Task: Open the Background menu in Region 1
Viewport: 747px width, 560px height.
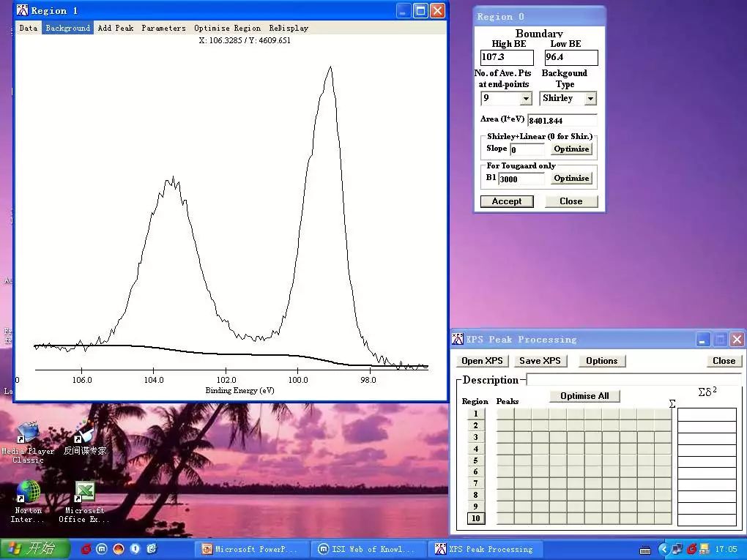Action: click(x=67, y=28)
